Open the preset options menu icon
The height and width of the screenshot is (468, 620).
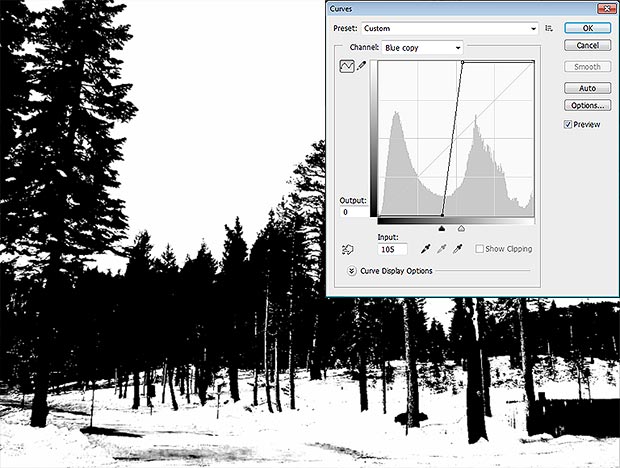549,28
